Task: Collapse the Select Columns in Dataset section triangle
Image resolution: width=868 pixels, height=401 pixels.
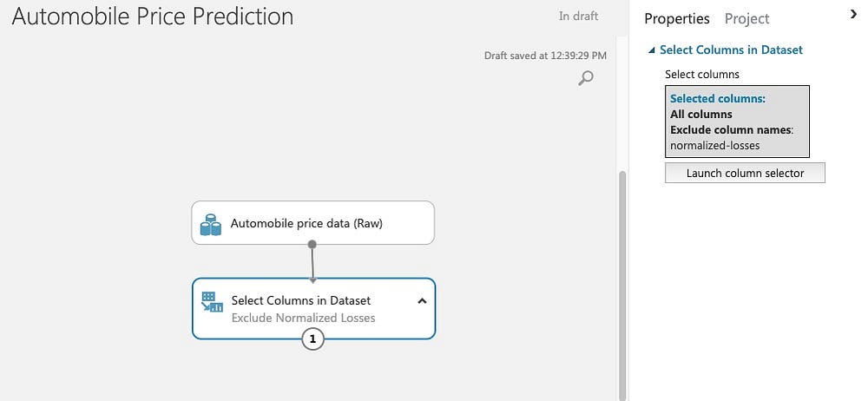Action: pos(652,50)
